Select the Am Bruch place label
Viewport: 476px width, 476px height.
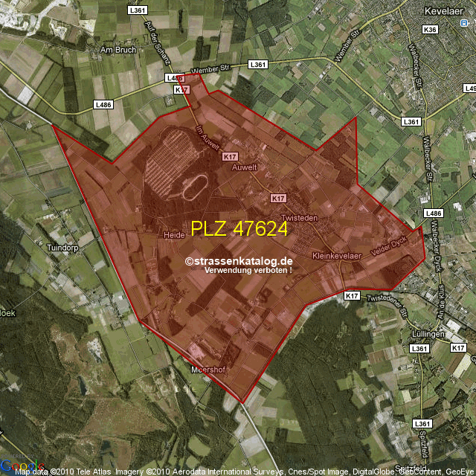click(x=115, y=51)
